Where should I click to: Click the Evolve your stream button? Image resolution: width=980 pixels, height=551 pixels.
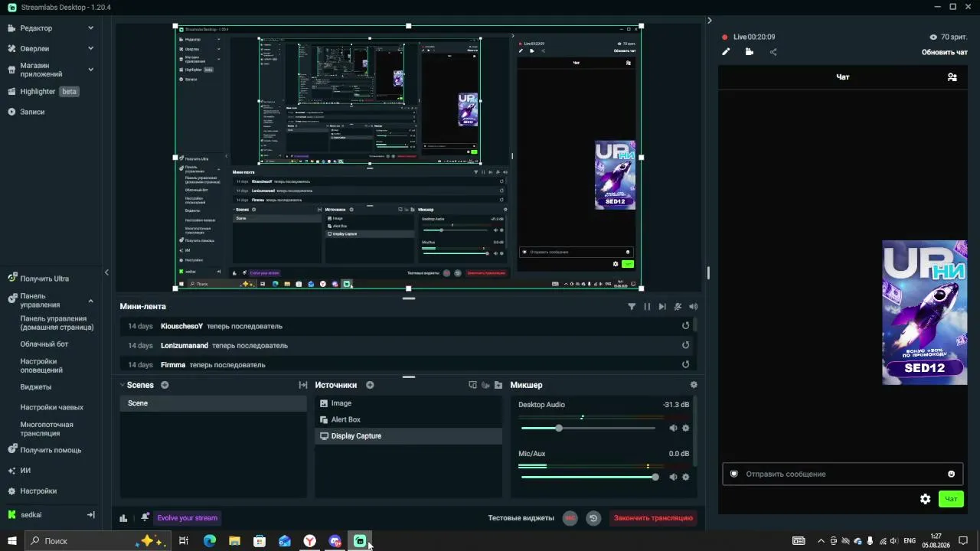(188, 518)
